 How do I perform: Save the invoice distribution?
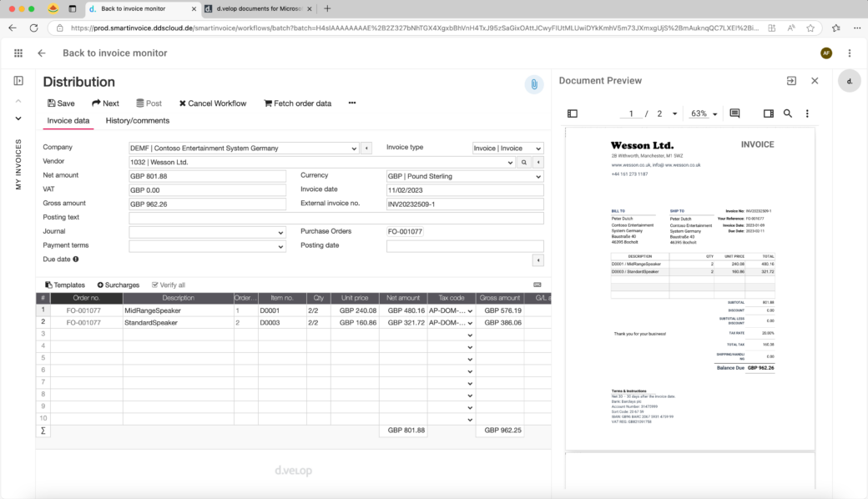pos(61,103)
